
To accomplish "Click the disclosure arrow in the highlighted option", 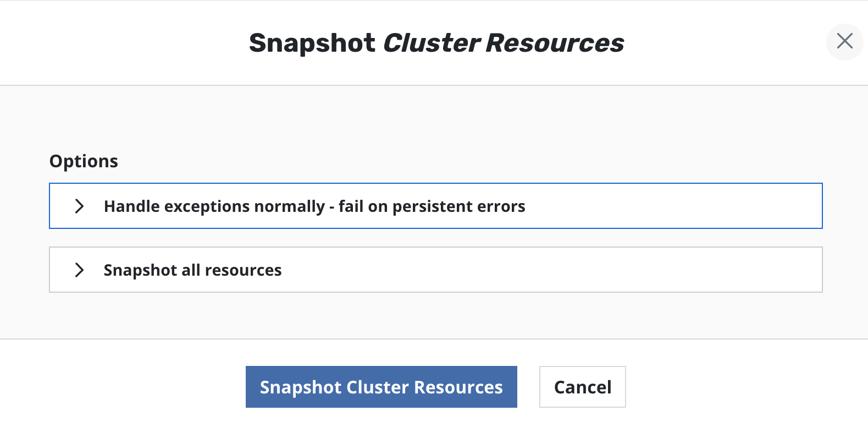I will pyautogui.click(x=80, y=206).
